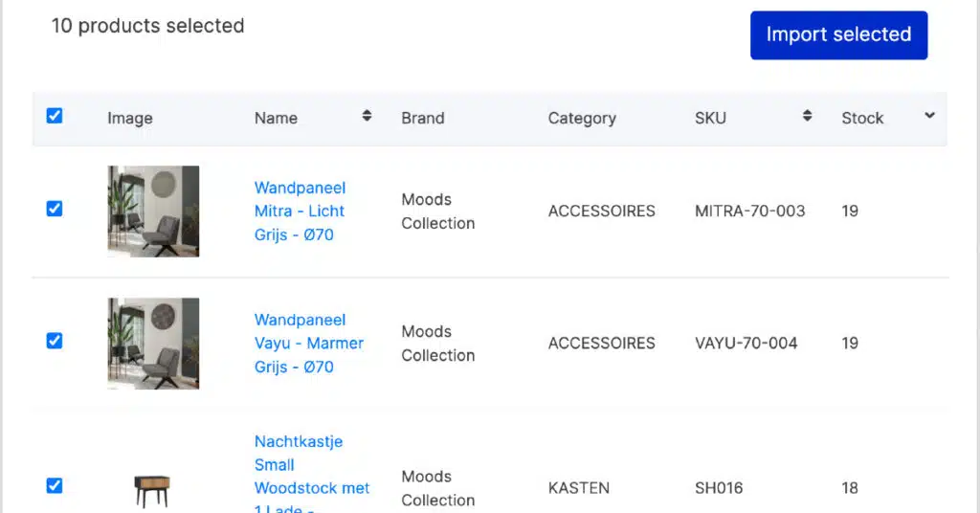
Task: Expand the Stock column sort chevron
Action: pos(930,115)
